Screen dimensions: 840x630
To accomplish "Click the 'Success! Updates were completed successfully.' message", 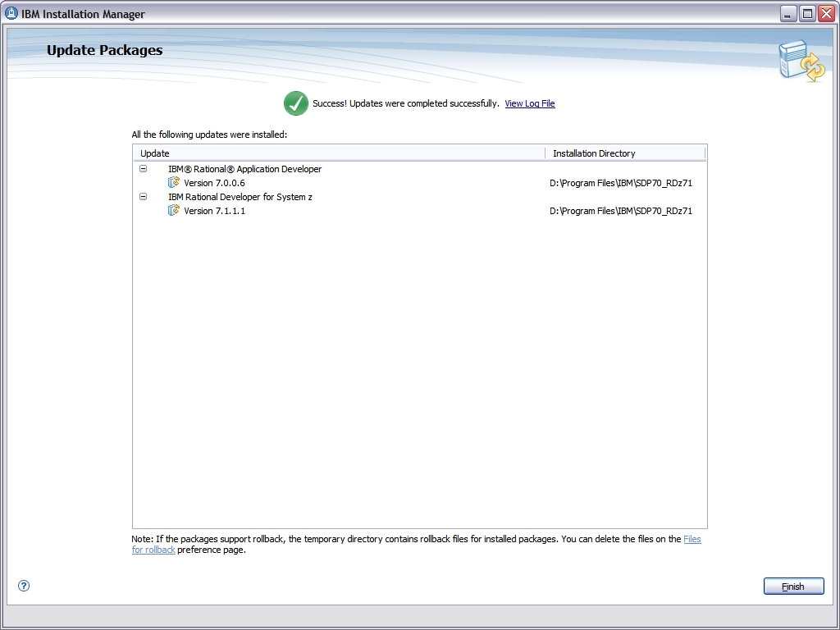I will 406,103.
